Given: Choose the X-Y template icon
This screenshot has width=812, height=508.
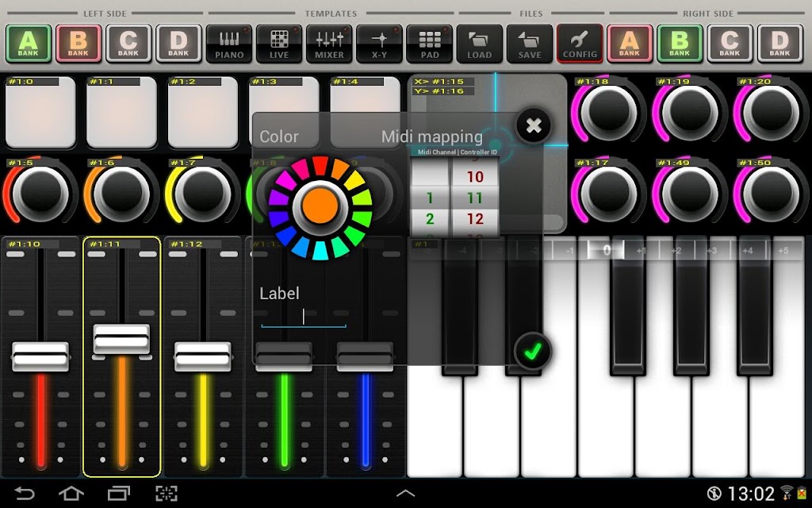Looking at the screenshot, I should pyautogui.click(x=380, y=44).
